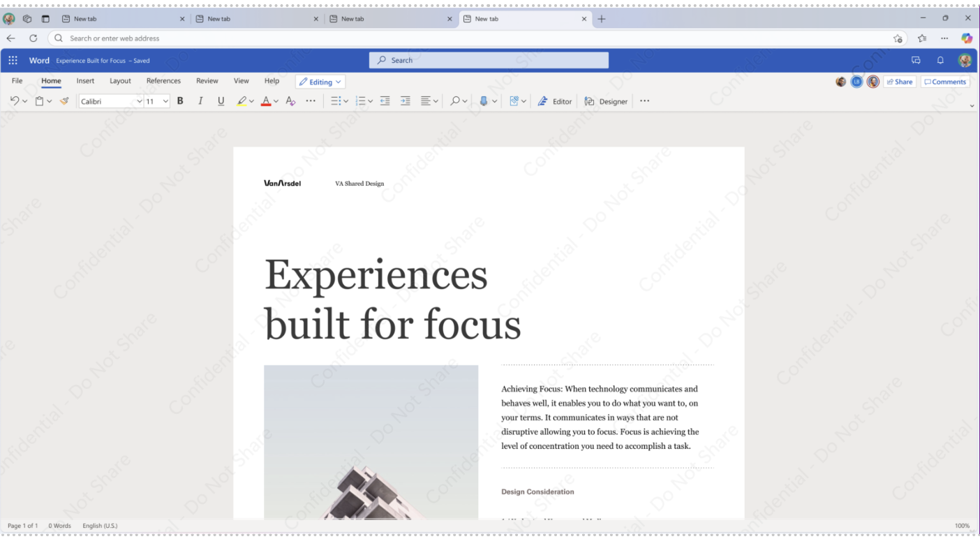This screenshot has height=539, width=980.
Task: Select the Format Painter brush
Action: point(64,101)
